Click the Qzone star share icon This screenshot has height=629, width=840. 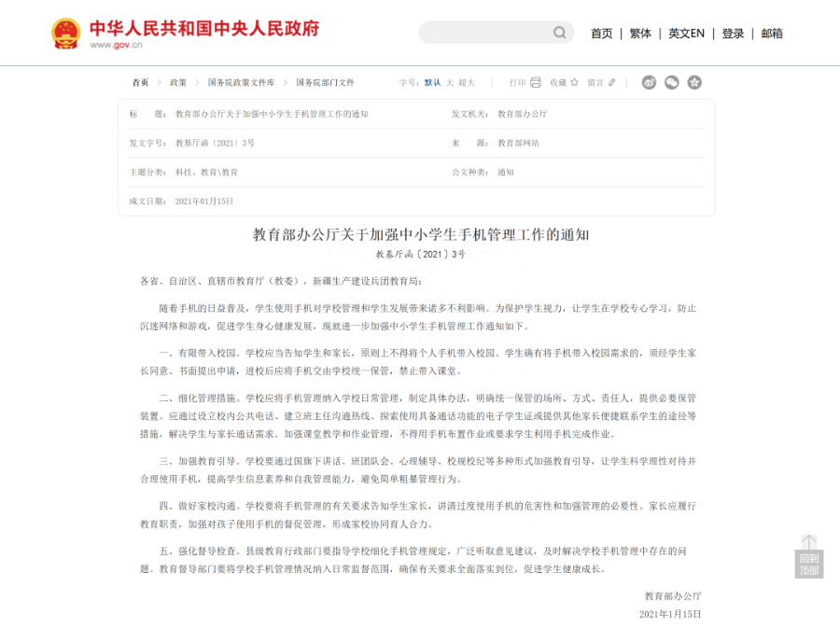click(693, 82)
